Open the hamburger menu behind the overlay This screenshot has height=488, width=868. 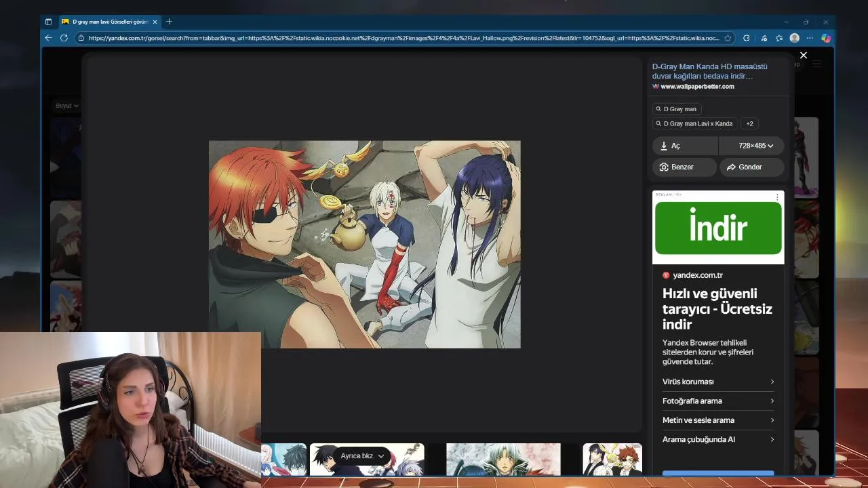[x=816, y=64]
